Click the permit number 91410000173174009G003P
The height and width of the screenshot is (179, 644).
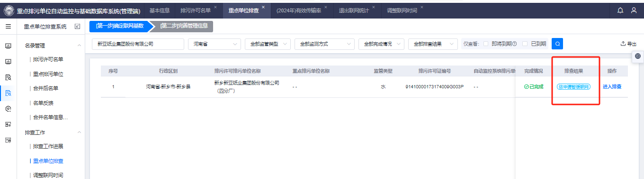pyautogui.click(x=434, y=87)
